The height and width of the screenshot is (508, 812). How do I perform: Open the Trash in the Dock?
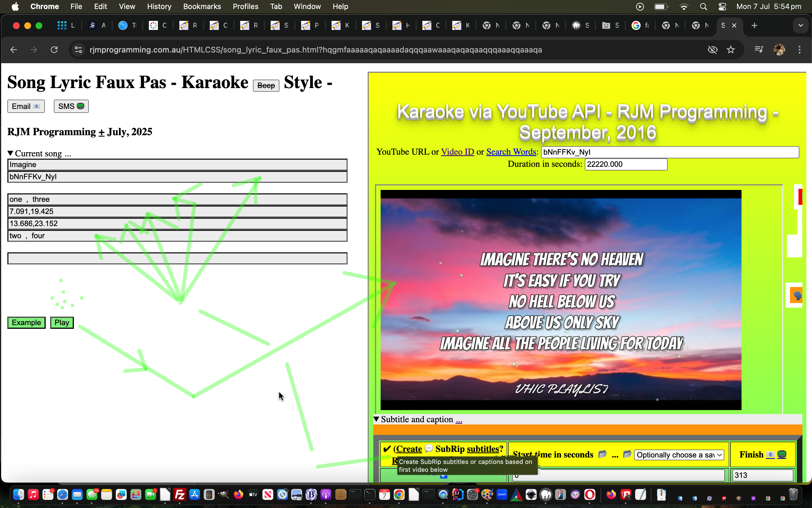point(793,494)
